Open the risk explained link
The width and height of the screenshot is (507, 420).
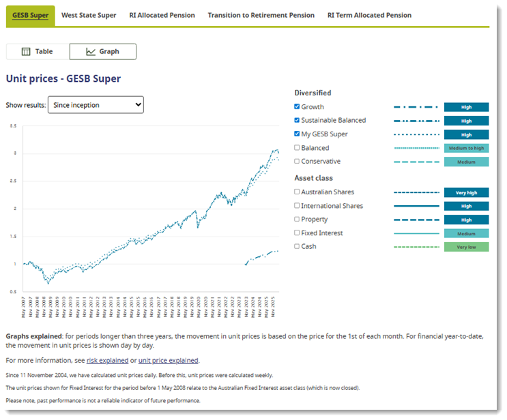point(107,360)
